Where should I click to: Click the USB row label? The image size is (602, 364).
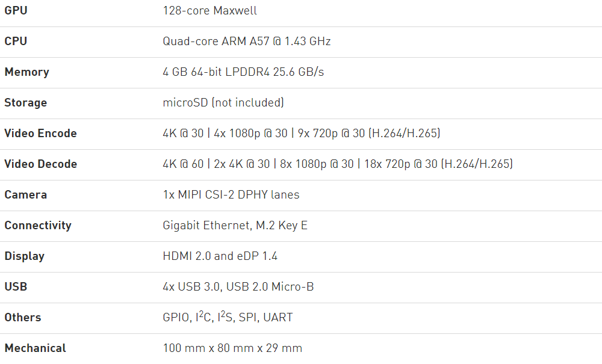click(x=16, y=287)
